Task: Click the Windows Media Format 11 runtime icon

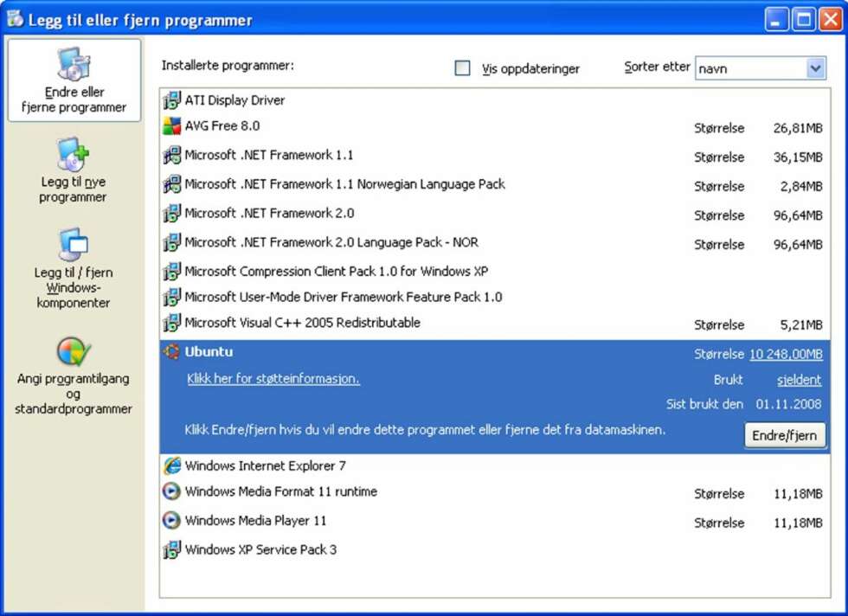Action: coord(171,491)
